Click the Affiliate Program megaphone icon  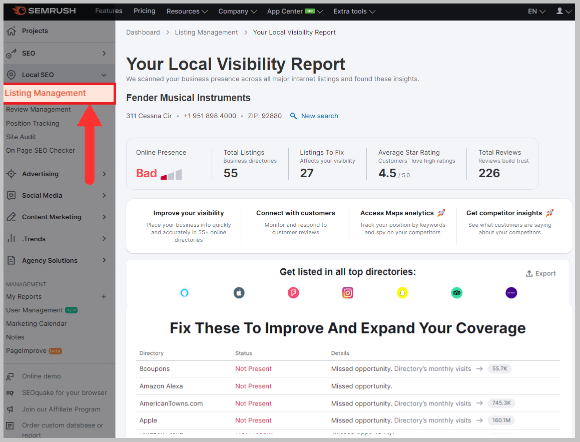pos(10,409)
